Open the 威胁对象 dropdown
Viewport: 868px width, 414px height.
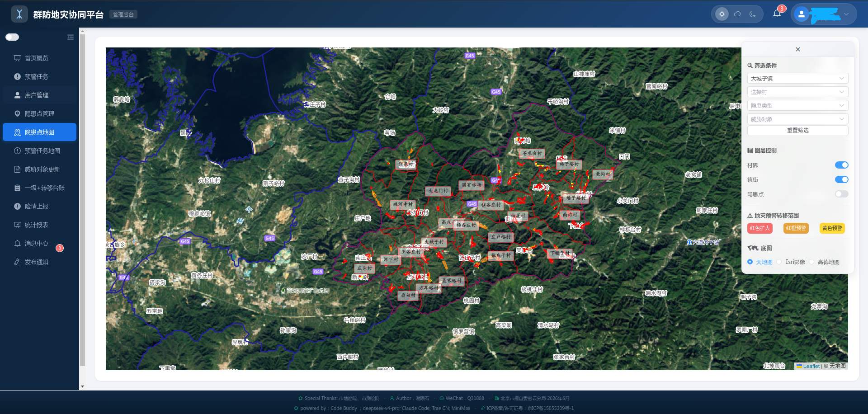797,119
